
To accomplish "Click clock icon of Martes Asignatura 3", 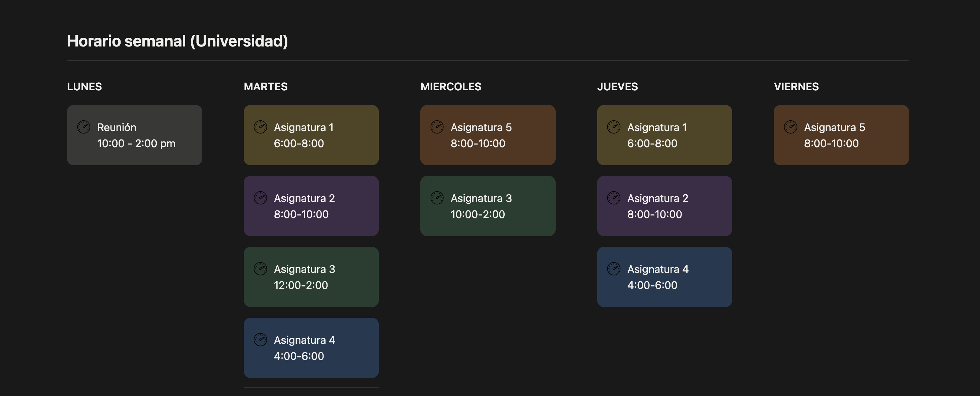I will (x=260, y=269).
